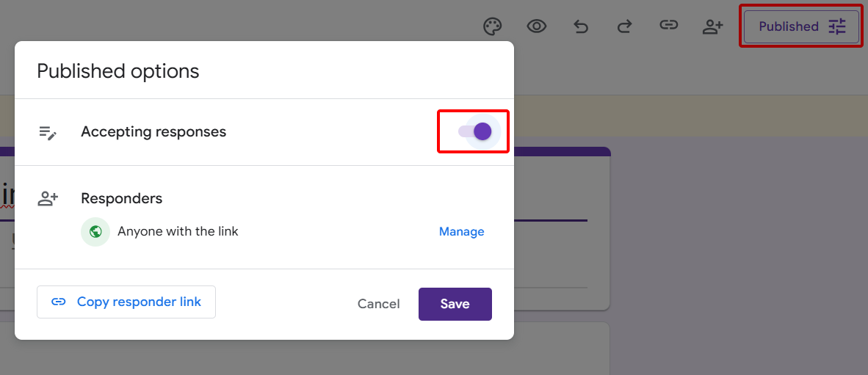Click the Responders section label
Screen dimensions: 868x375
(121, 199)
